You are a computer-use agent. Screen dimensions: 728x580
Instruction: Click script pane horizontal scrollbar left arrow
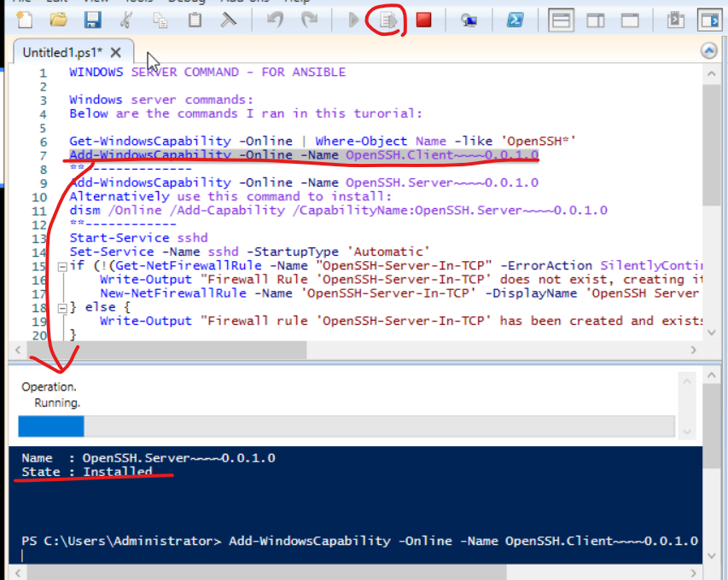18,350
